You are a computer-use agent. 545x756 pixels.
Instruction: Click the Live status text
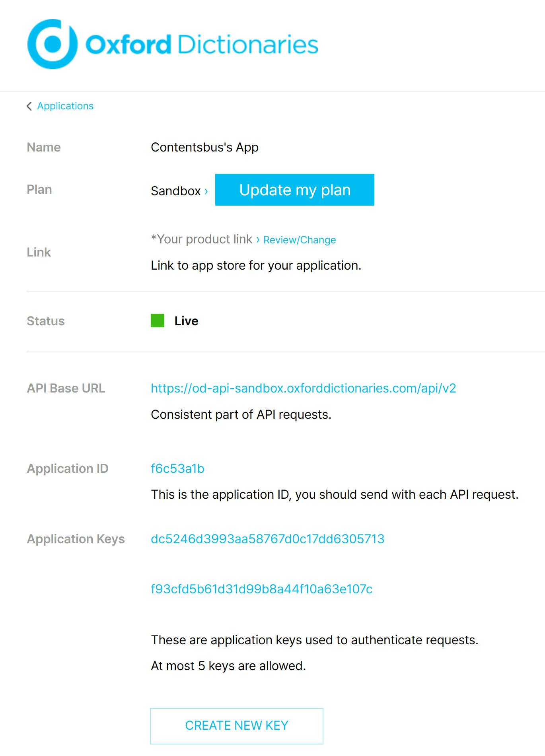[x=186, y=321]
